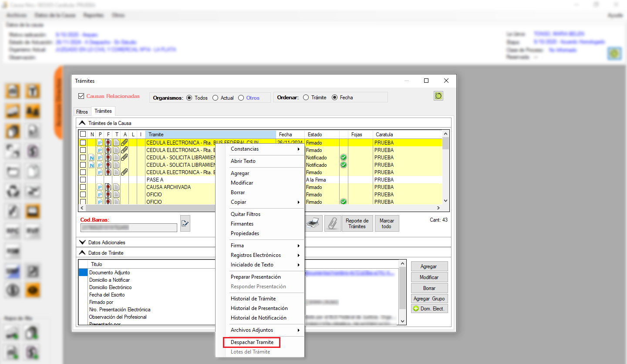Collapse the Trámites de la Causa section
The image size is (627, 364).
(82, 123)
